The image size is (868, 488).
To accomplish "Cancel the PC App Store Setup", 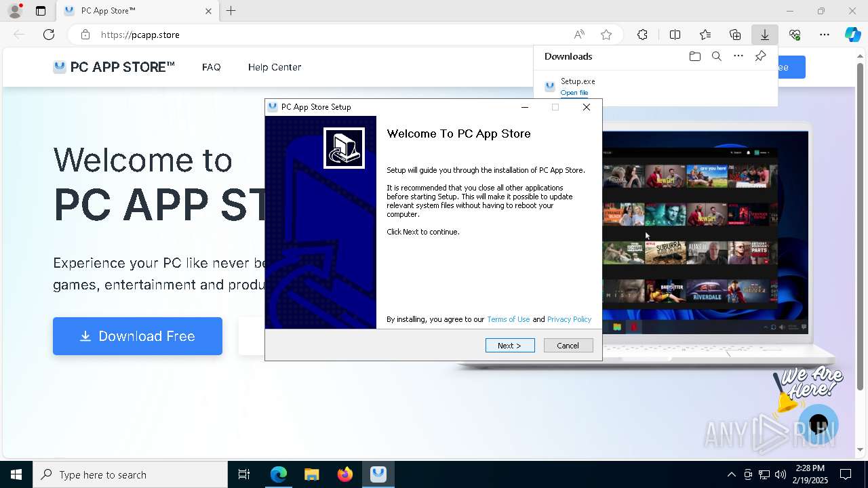I will 568,346.
